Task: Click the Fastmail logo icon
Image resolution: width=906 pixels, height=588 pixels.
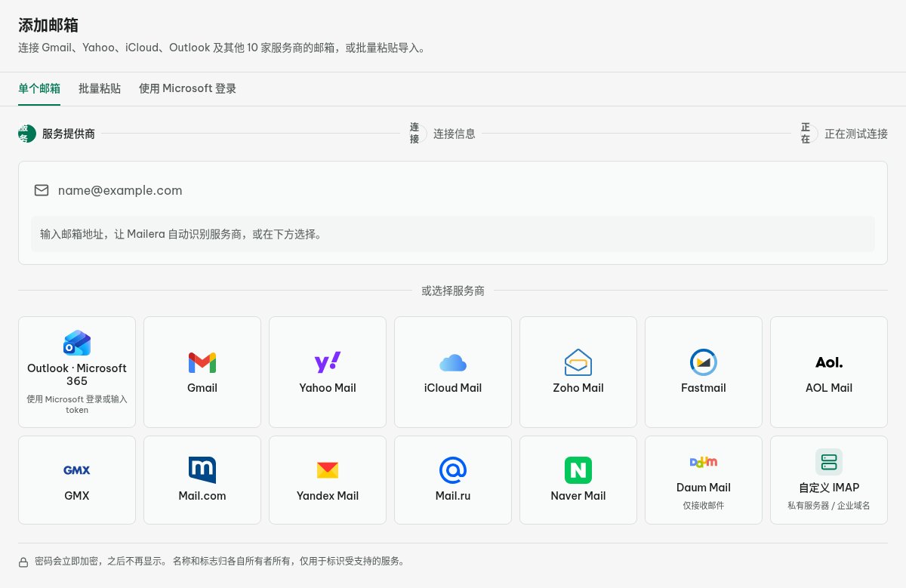Action: (704, 363)
